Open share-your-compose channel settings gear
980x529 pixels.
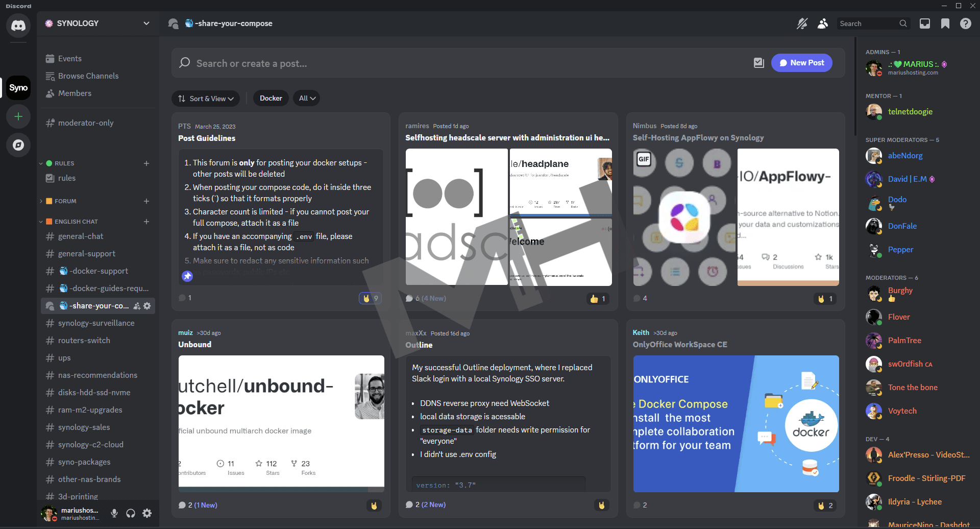tap(147, 306)
